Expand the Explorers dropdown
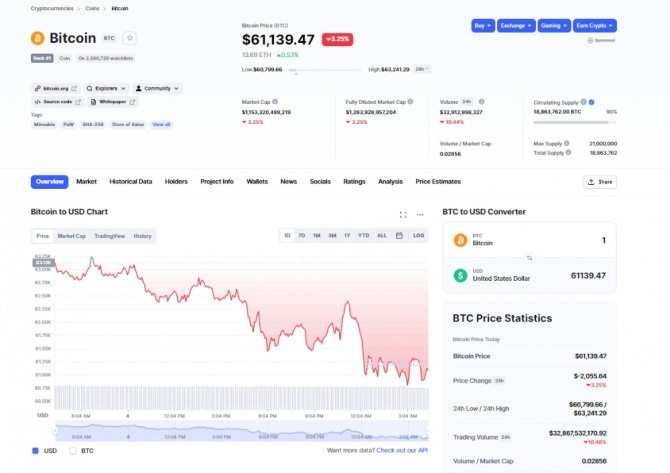The height and width of the screenshot is (473, 670). coord(107,88)
